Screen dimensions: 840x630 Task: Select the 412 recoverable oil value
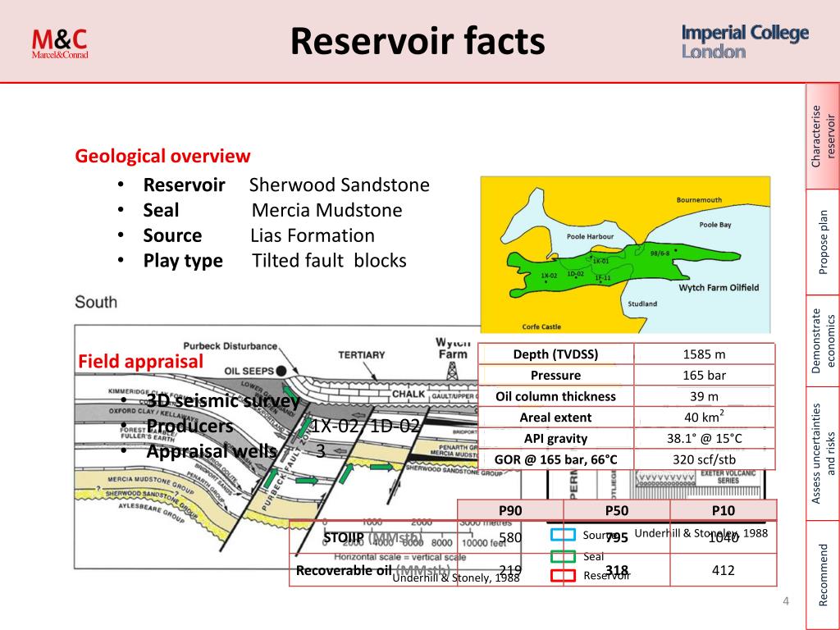click(x=724, y=570)
